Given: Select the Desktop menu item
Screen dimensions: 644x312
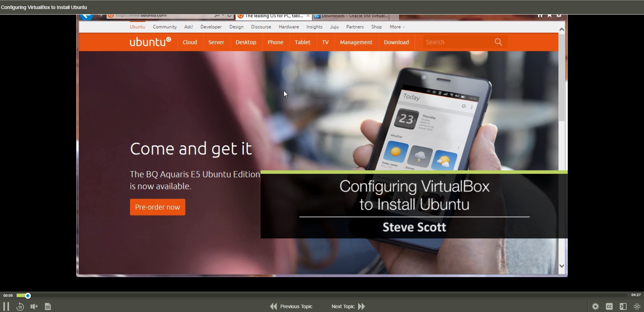Looking at the screenshot, I should point(246,42).
